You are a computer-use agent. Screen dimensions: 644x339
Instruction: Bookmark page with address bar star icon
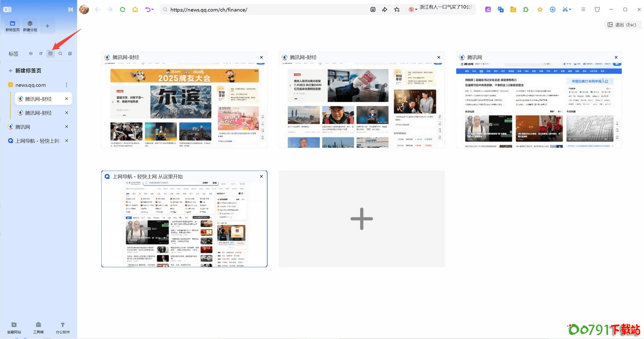coord(397,10)
